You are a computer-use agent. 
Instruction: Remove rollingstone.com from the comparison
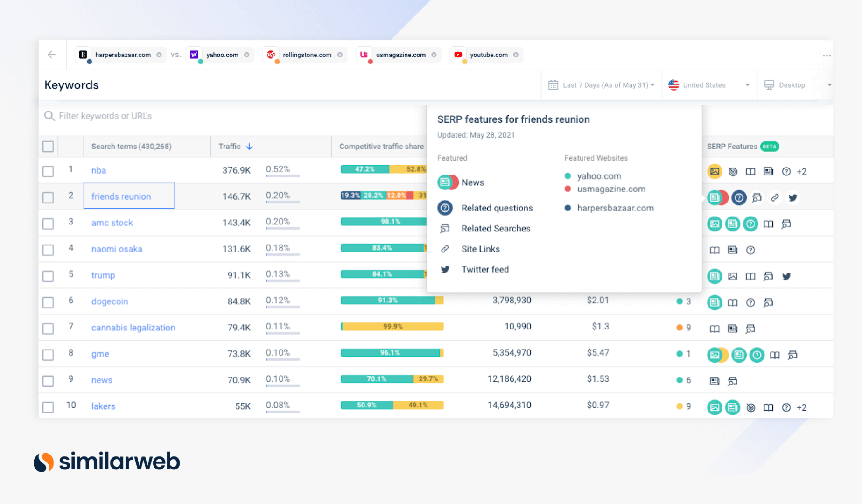coord(340,55)
